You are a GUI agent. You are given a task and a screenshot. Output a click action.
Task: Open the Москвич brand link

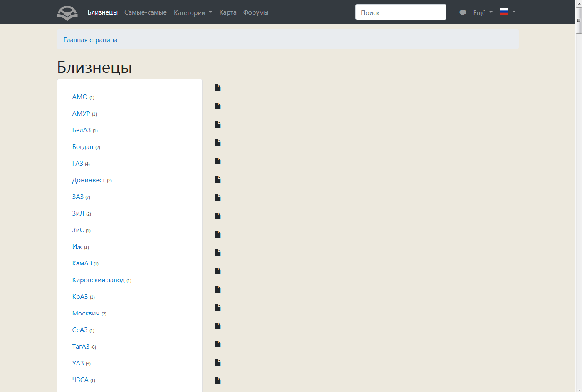point(86,313)
